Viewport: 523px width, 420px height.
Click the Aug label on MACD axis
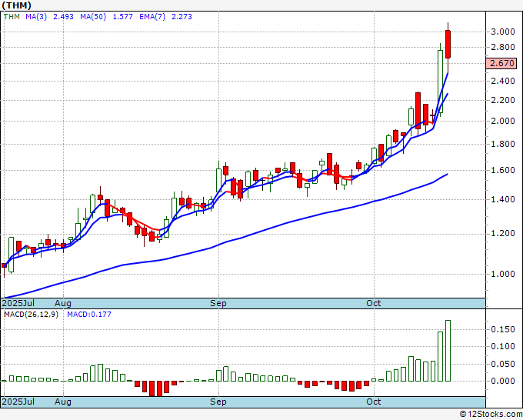[63, 402]
